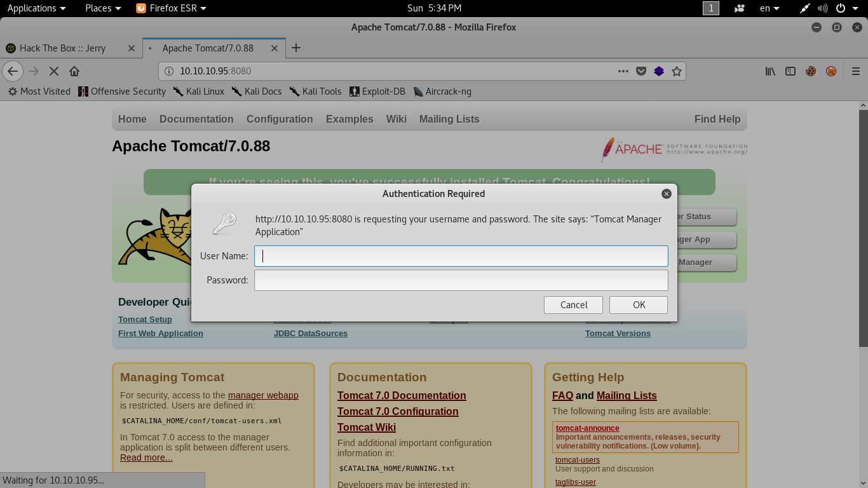Cancel the authentication prompt

[573, 305]
